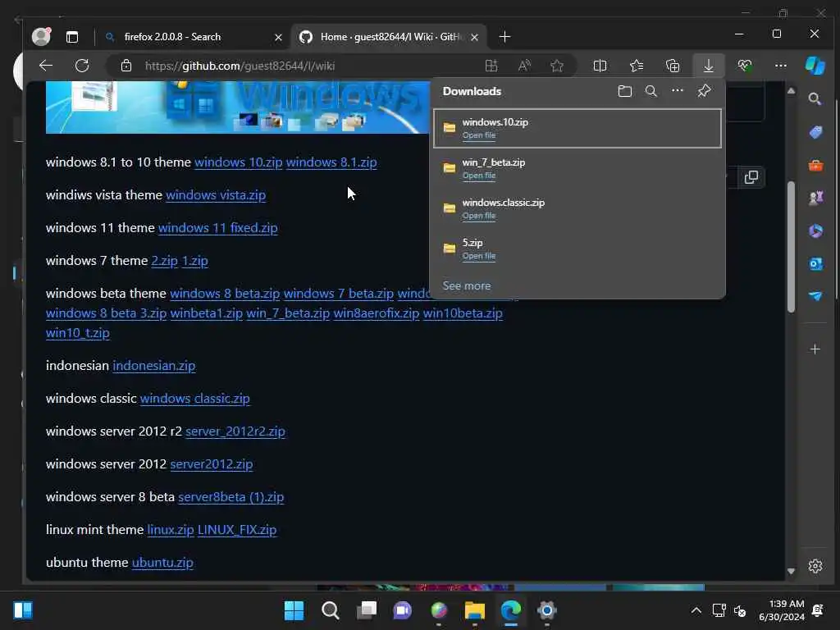Download indonesian.zip link
The width and height of the screenshot is (840, 630).
(154, 366)
